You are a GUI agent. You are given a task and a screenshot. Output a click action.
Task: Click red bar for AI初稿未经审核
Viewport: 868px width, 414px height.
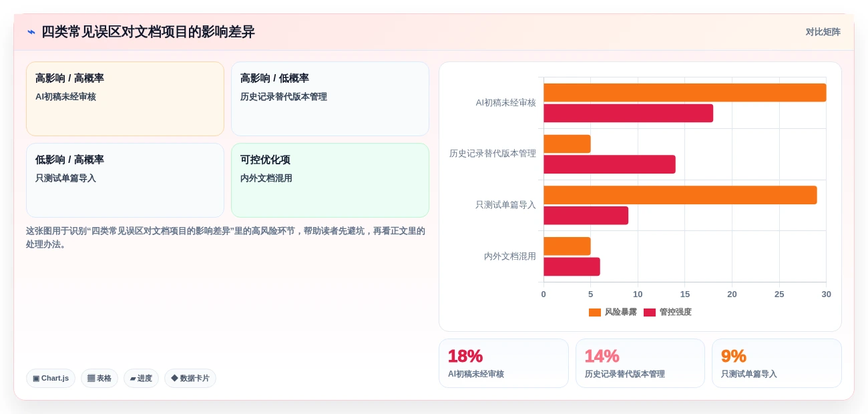click(628, 114)
